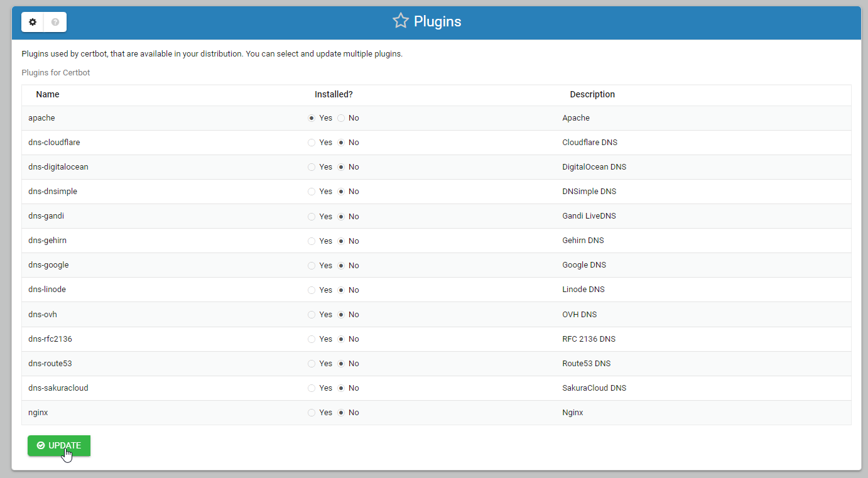
Task: Click the star icon beside Plugins title
Action: pyautogui.click(x=401, y=21)
